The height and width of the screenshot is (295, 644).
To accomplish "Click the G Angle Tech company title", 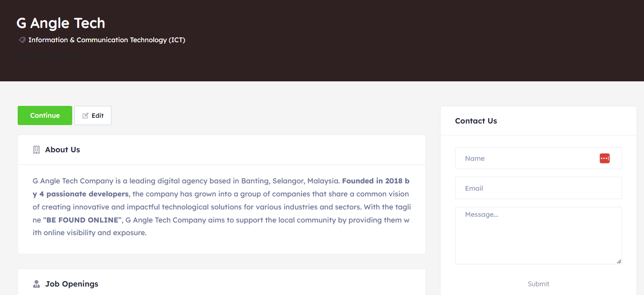I will click(x=61, y=23).
